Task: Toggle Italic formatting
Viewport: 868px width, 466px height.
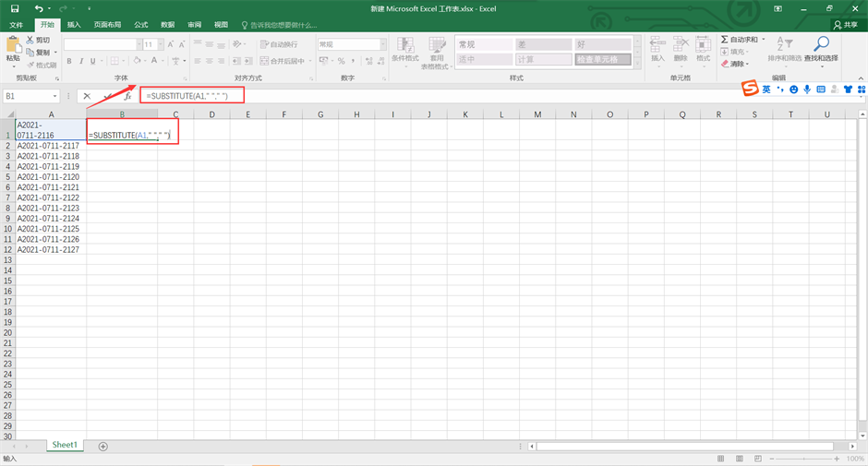Action: [81, 62]
